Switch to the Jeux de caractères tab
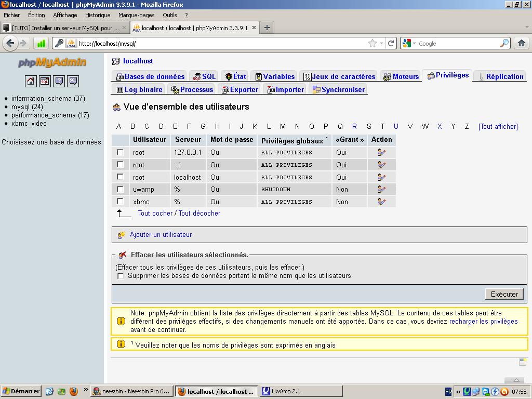The image size is (532, 399). click(x=339, y=77)
